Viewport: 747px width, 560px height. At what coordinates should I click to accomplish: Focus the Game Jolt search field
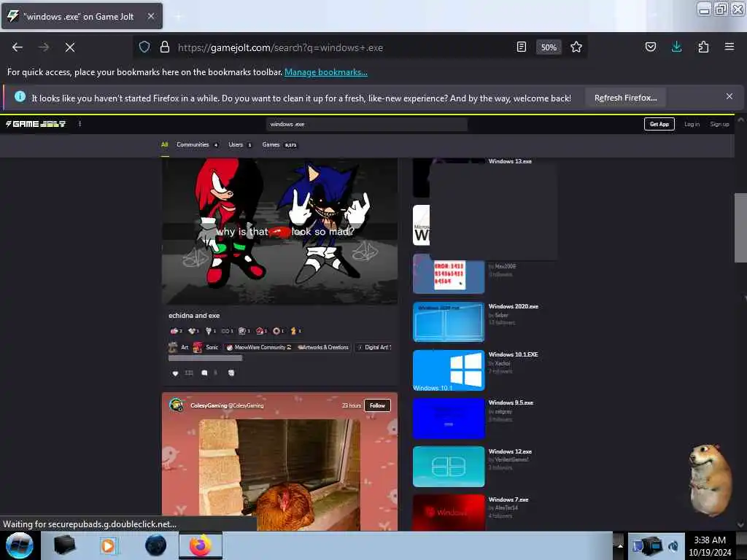point(367,124)
